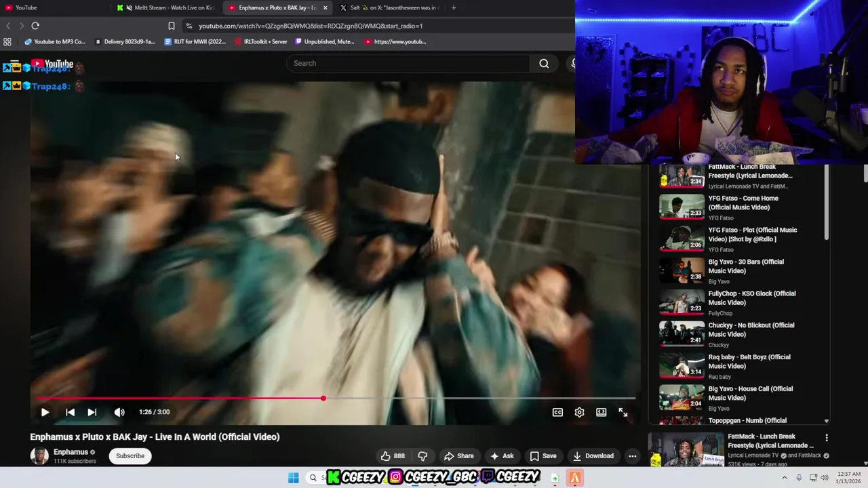Viewport: 868px width, 488px height.
Task: Open system volume tray icon
Action: pyautogui.click(x=825, y=478)
